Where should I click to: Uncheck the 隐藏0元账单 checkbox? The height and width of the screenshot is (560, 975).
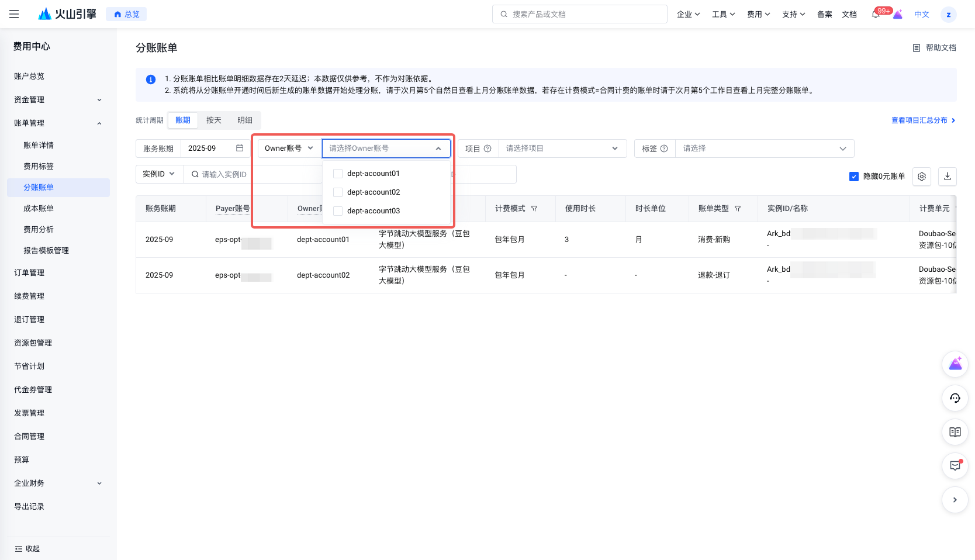854,177
